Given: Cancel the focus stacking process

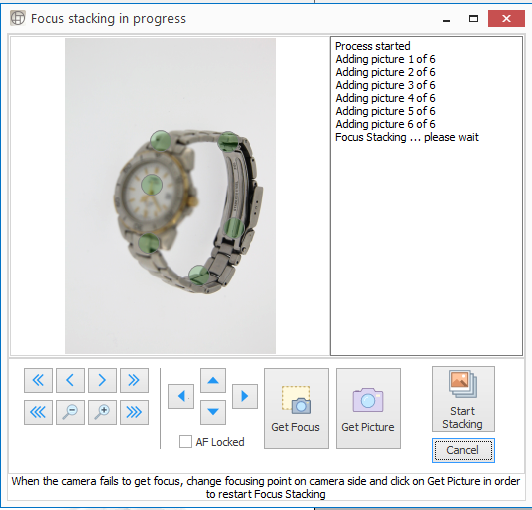Looking at the screenshot, I should [x=463, y=450].
